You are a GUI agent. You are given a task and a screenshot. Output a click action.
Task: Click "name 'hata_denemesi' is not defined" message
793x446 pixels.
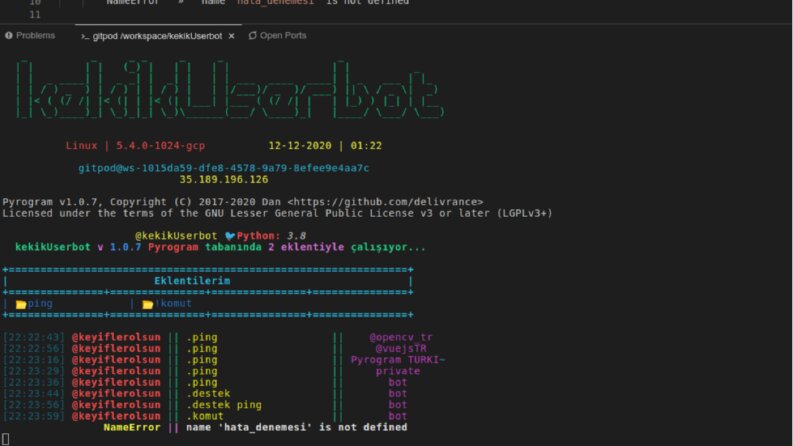pyautogui.click(x=296, y=427)
